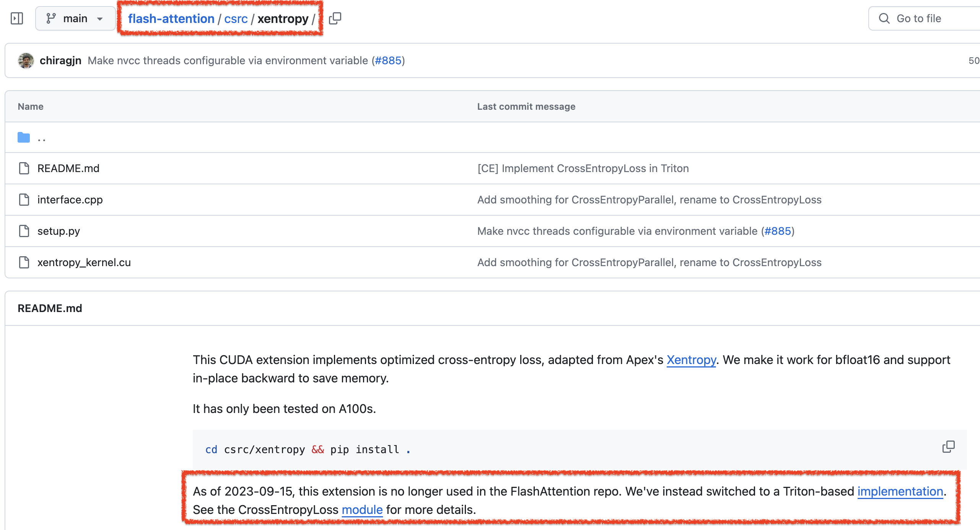Open the main branch dropdown
Viewport: 980px width, 530px height.
(75, 18)
